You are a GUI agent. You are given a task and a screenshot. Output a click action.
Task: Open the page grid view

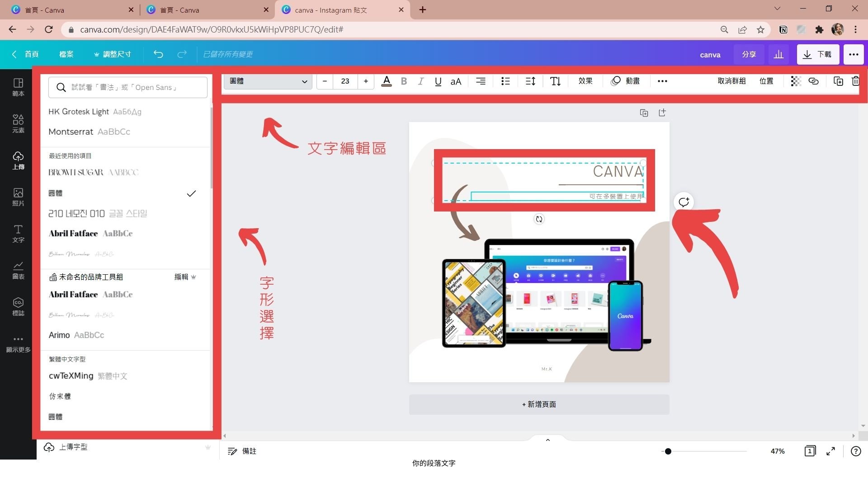[810, 451]
